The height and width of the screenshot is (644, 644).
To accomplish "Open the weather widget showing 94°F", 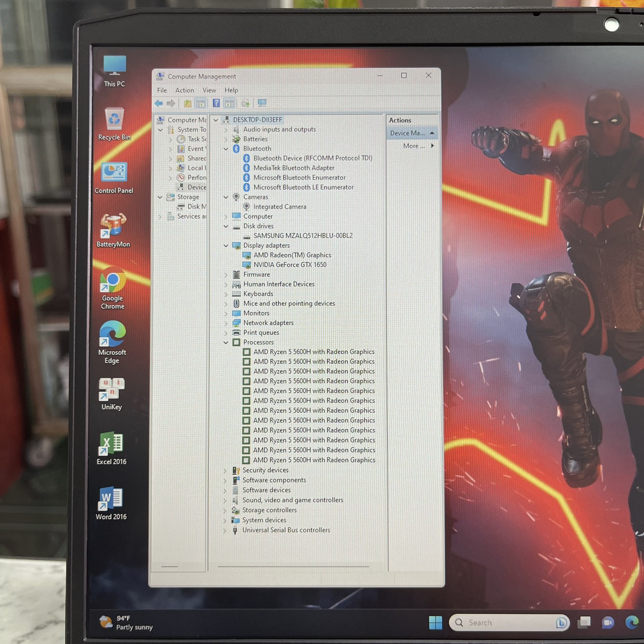I will pyautogui.click(x=127, y=622).
